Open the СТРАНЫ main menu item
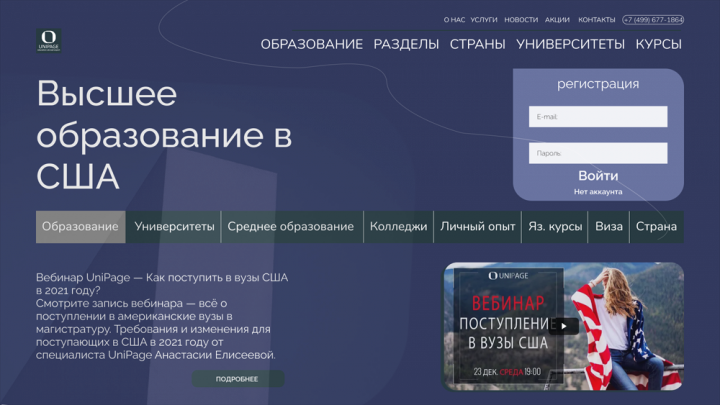The height and width of the screenshot is (405, 720). 478,44
